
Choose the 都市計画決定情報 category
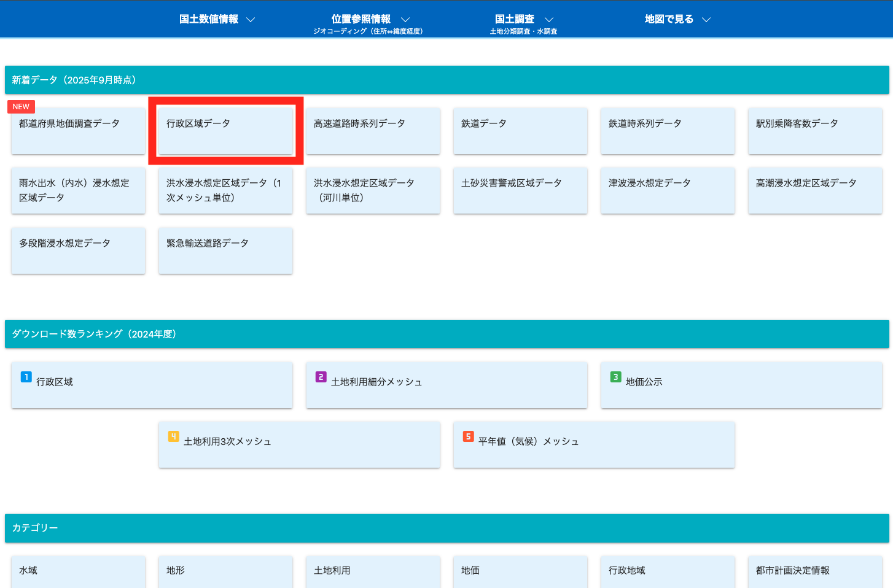[815, 571]
